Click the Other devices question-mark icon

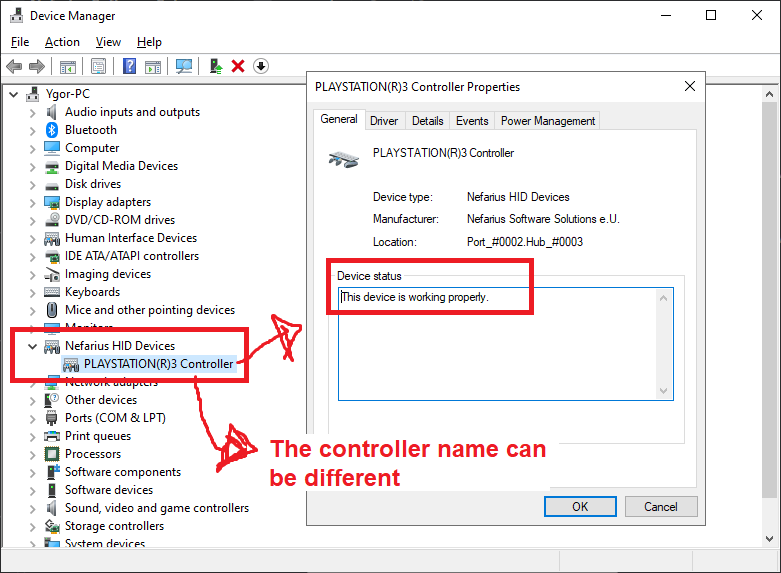click(x=52, y=400)
